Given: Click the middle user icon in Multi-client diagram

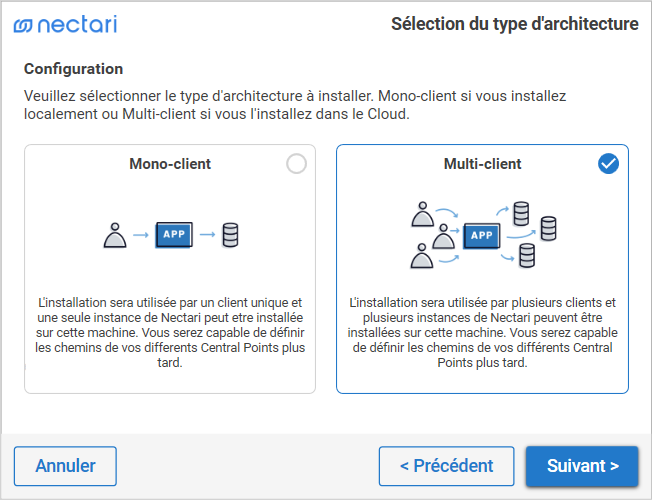Looking at the screenshot, I should (443, 235).
